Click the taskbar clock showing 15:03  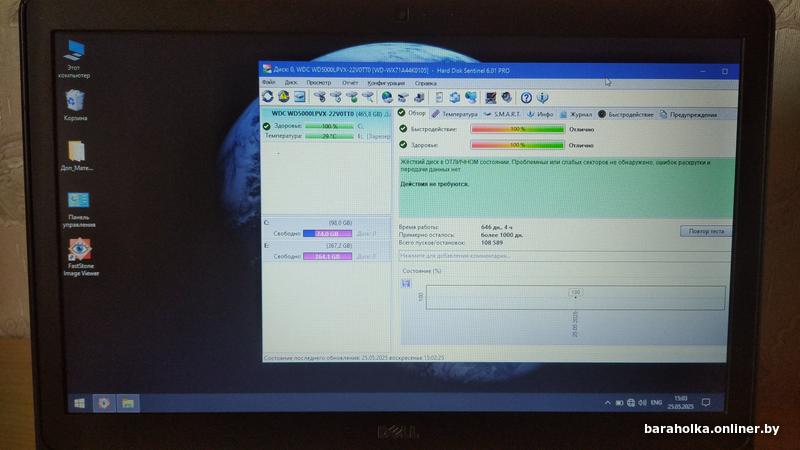pyautogui.click(x=681, y=402)
